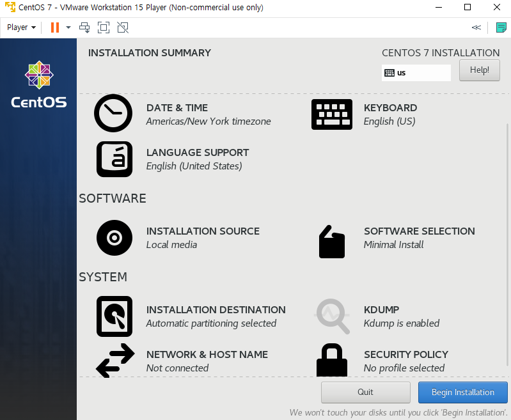Click 'Kdump is enabled' text

pos(401,323)
